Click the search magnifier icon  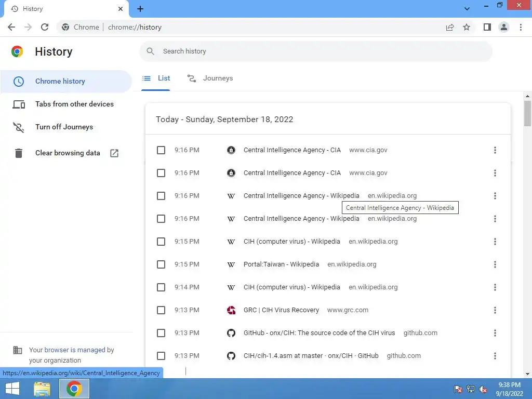[x=150, y=51]
